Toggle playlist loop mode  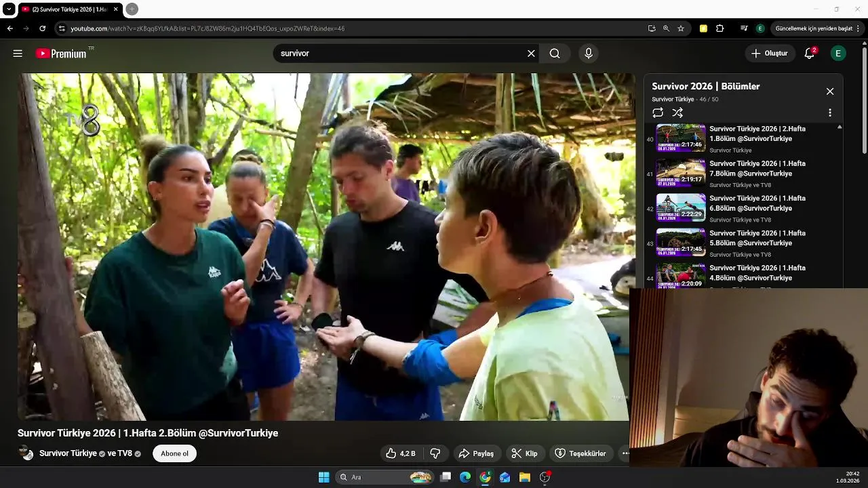click(658, 113)
